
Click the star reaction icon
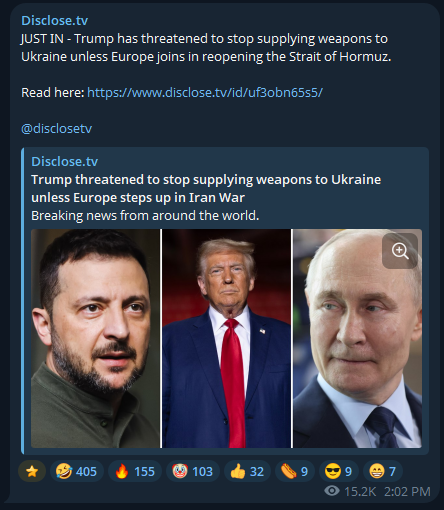(32, 471)
